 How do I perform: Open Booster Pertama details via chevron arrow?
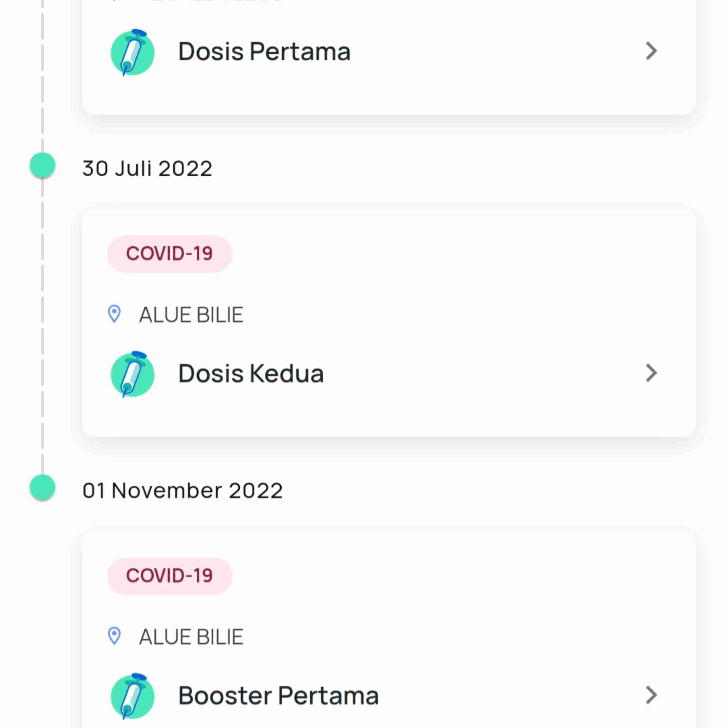651,695
